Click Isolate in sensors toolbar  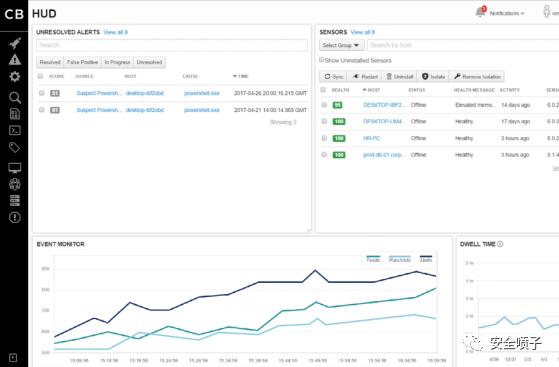[x=433, y=76]
